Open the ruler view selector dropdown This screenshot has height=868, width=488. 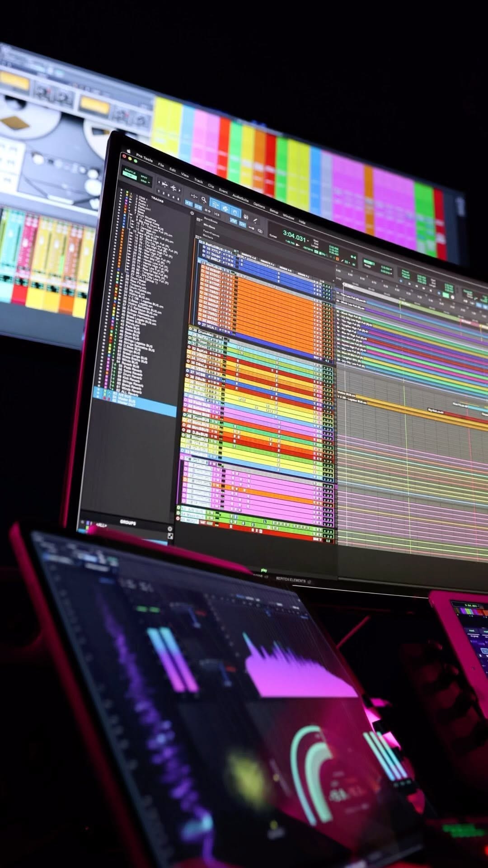[198, 219]
